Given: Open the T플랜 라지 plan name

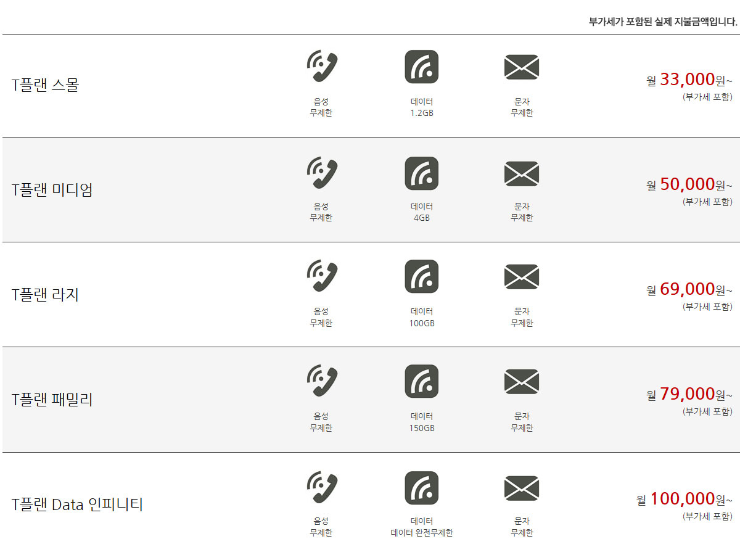Looking at the screenshot, I should (46, 294).
